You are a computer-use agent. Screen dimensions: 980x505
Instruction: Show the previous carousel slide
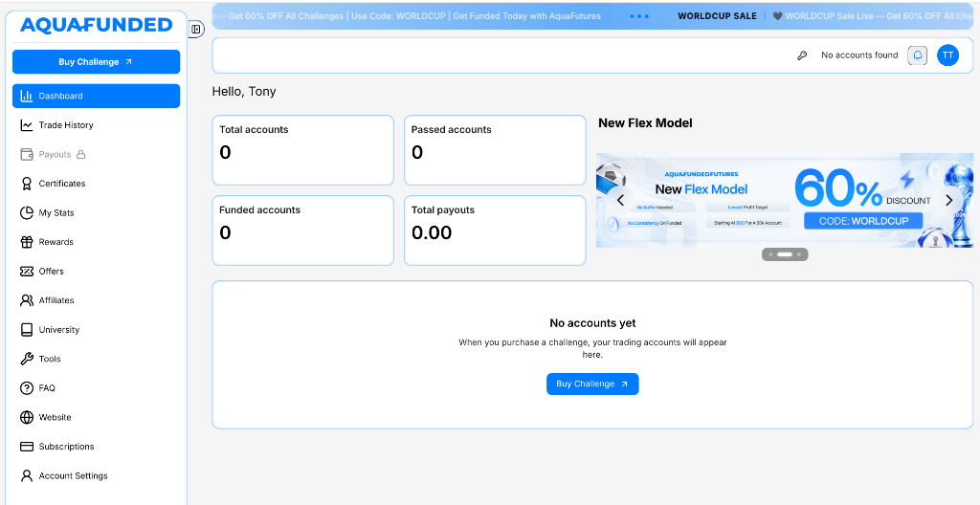pos(620,200)
